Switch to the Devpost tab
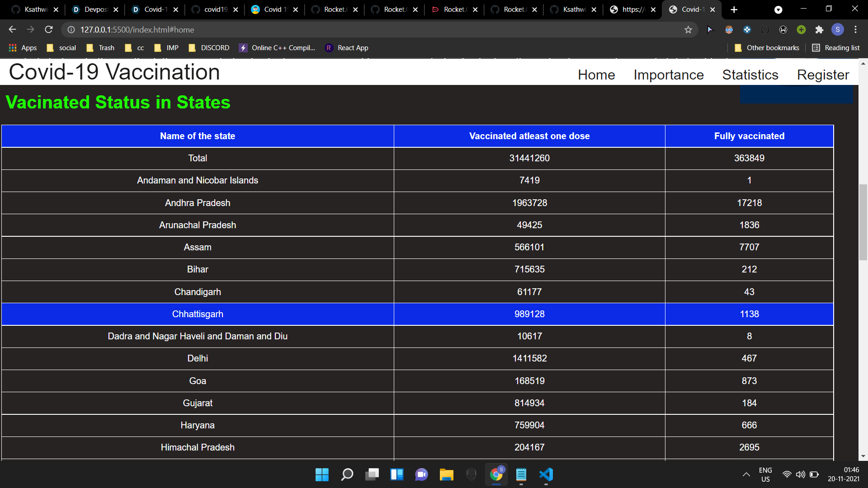The width and height of the screenshot is (868, 488). (95, 9)
